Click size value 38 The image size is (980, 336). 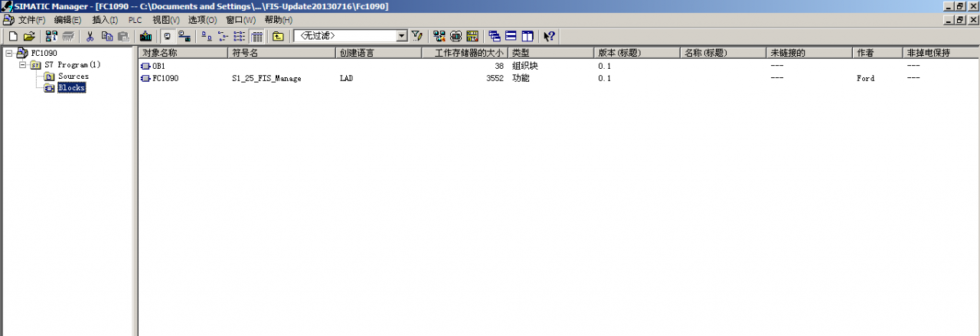tap(499, 67)
